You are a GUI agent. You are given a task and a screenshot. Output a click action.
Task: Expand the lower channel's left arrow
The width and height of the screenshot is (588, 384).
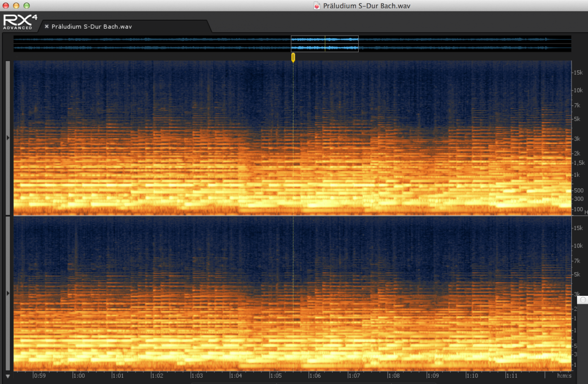8,293
